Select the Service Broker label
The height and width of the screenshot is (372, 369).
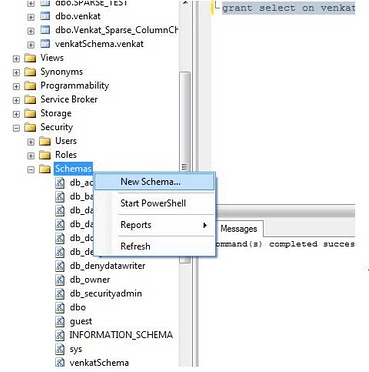point(69,99)
